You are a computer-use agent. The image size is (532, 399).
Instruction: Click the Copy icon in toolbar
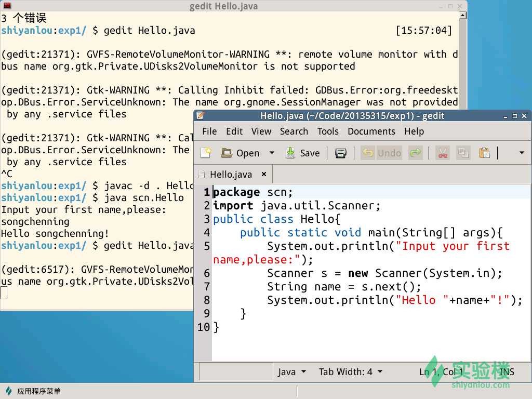pyautogui.click(x=463, y=153)
